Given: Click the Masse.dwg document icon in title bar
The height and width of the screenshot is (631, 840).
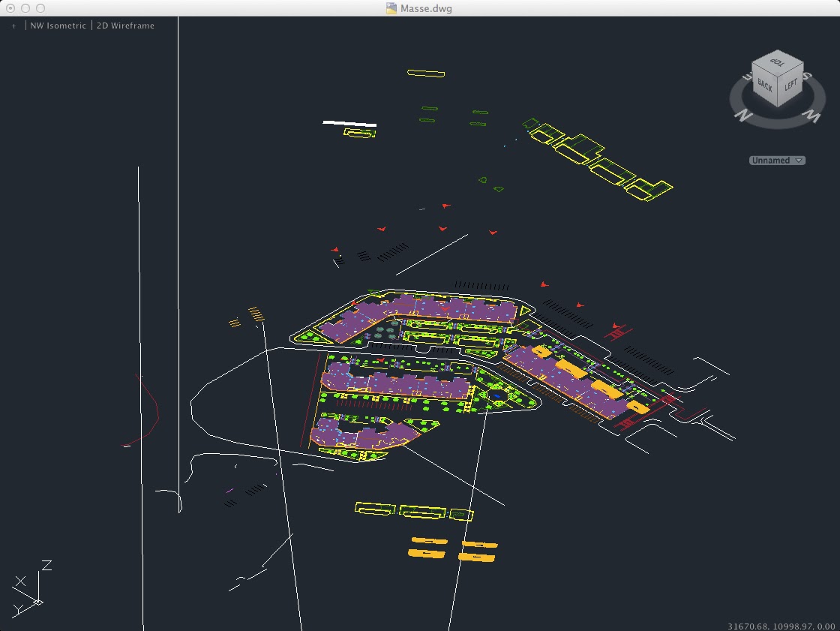Looking at the screenshot, I should (391, 8).
